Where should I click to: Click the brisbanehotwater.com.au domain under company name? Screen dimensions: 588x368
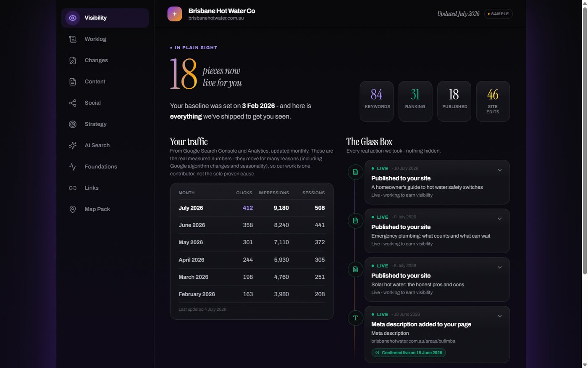pos(216,18)
